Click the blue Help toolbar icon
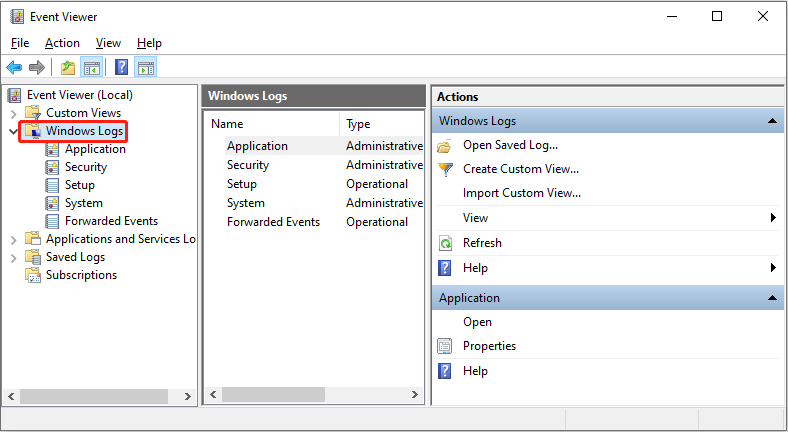The height and width of the screenshot is (432, 788). click(122, 67)
